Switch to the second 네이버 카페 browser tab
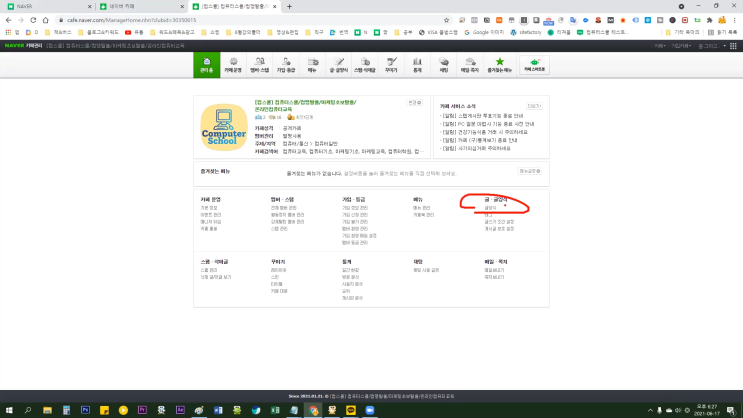Image resolution: width=743 pixels, height=418 pixels. [141, 7]
